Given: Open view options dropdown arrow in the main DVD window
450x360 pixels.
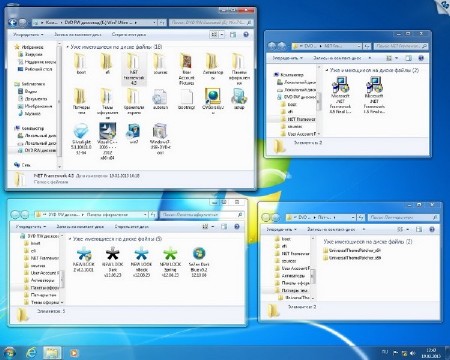Looking at the screenshot, I should [x=222, y=34].
